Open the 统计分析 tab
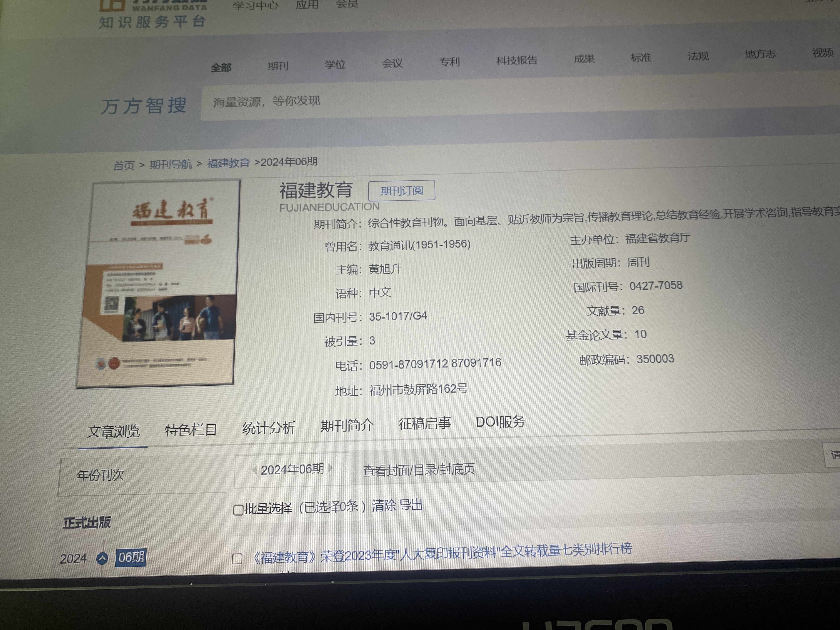840x630 pixels. coord(269,427)
